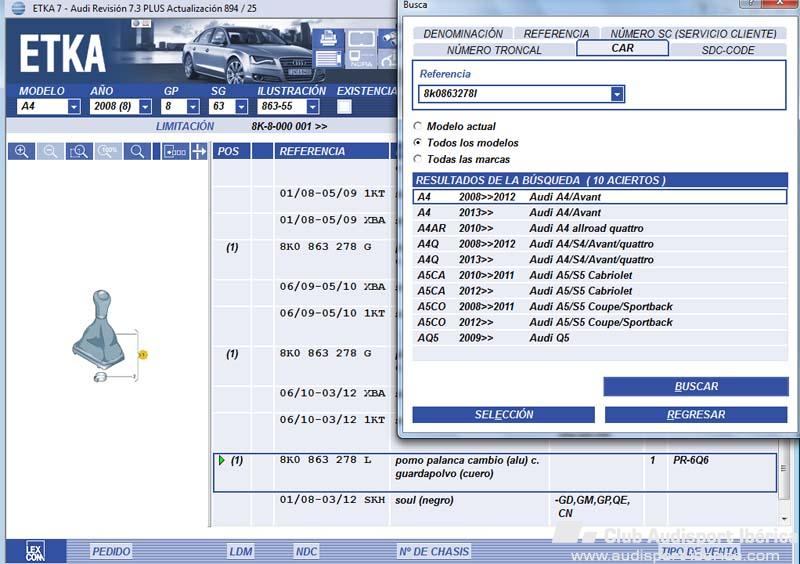Click the printer icon in ETKA header

coord(328,39)
